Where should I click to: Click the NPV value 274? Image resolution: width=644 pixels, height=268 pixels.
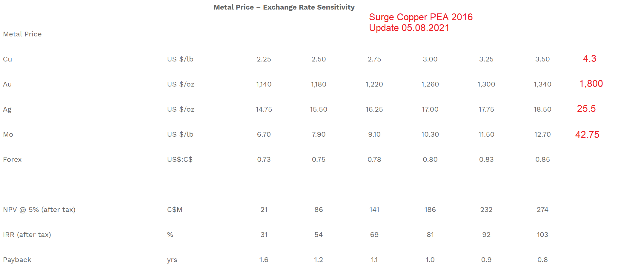[542, 210]
